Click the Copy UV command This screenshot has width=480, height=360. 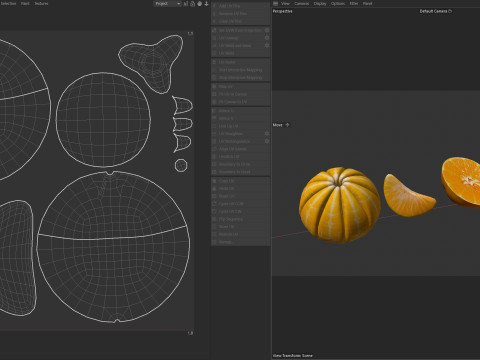pyautogui.click(x=226, y=181)
